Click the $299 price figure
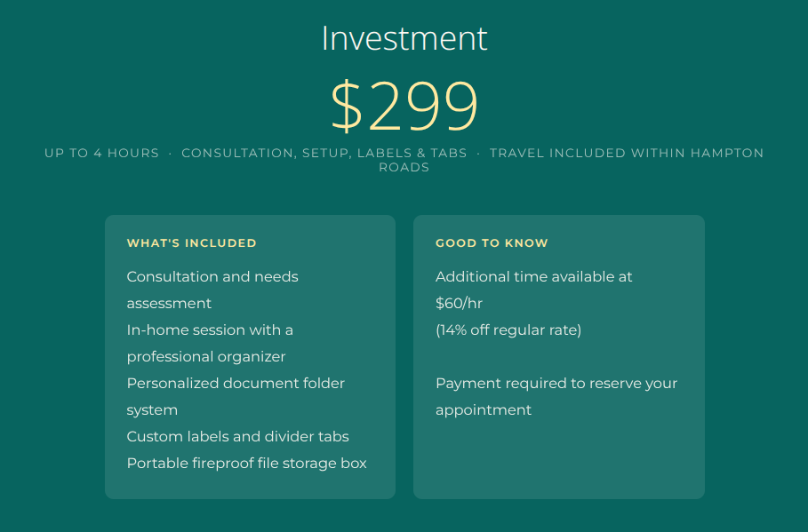The width and height of the screenshot is (808, 532). (404, 107)
